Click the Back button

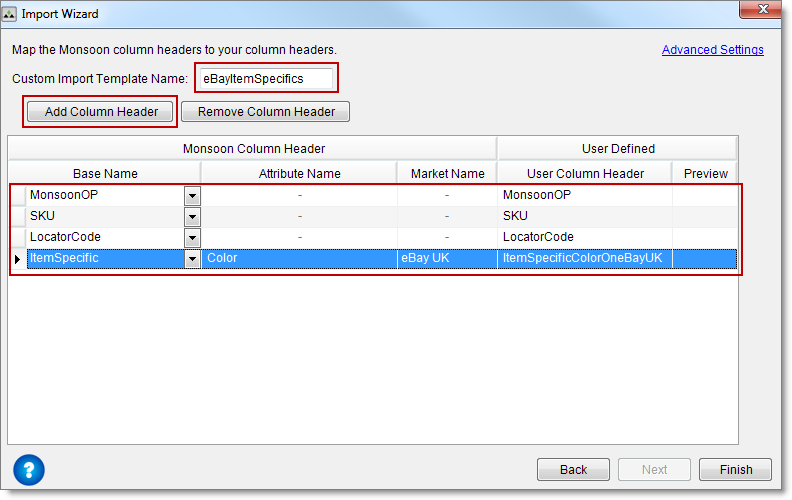point(573,469)
